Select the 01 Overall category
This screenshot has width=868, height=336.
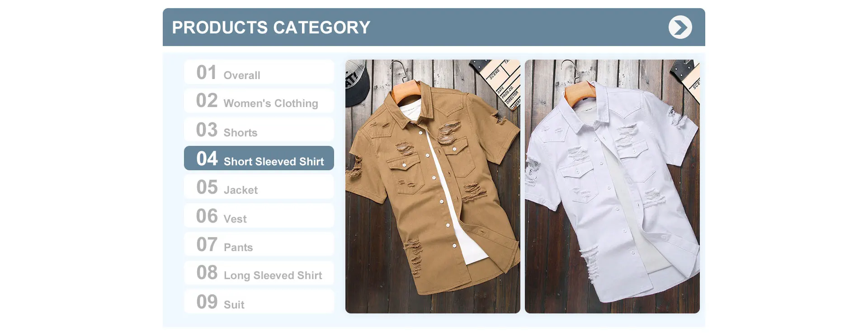259,72
